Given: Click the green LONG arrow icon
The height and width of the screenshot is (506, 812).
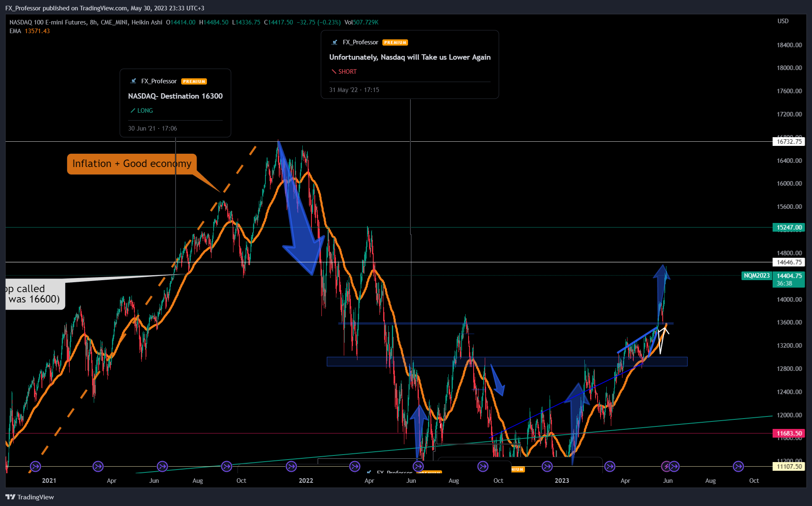Looking at the screenshot, I should coord(133,111).
